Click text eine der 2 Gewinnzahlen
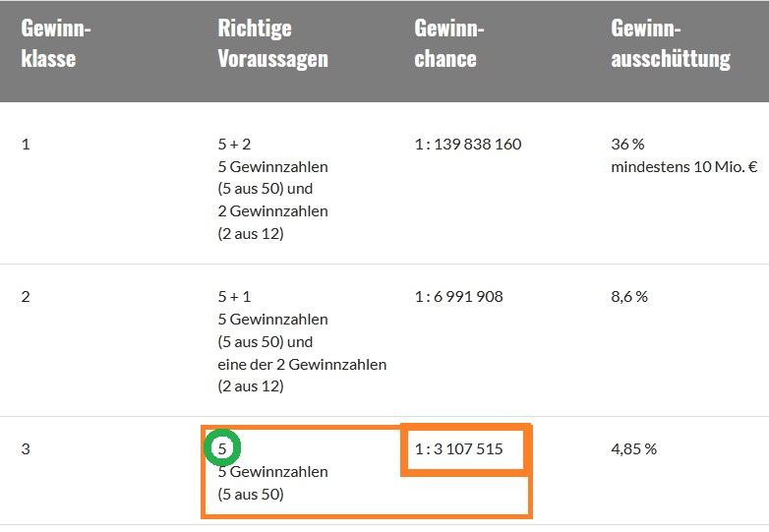The height and width of the screenshot is (532, 769). click(x=302, y=364)
